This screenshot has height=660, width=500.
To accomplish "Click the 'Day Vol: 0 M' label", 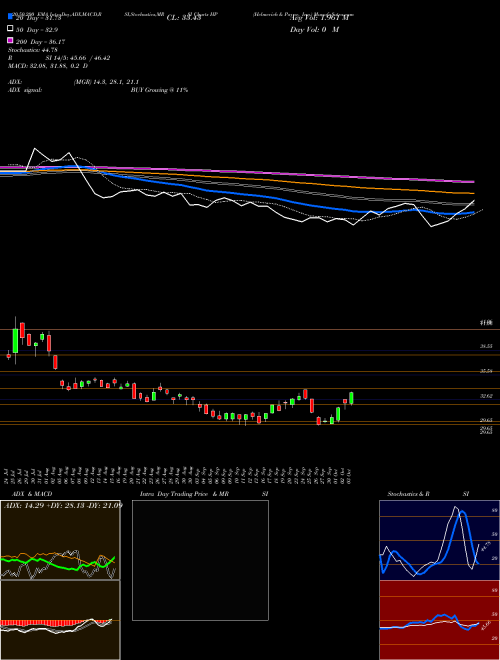I will pos(314,30).
